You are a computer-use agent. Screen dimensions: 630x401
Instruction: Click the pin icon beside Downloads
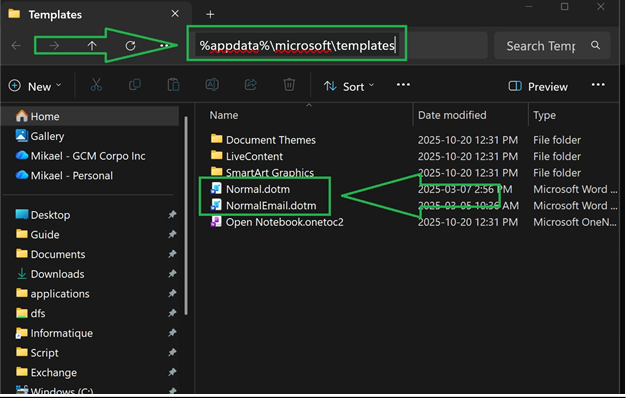click(x=172, y=274)
